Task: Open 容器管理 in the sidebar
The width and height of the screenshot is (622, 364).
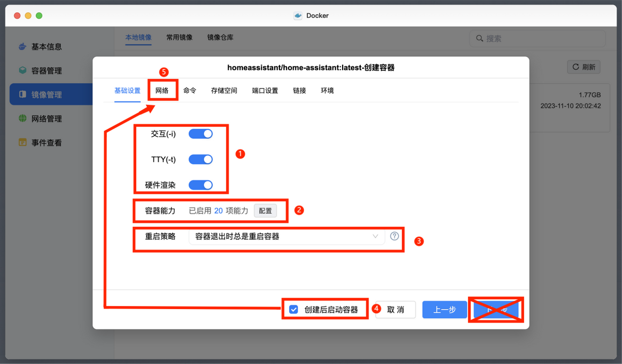Action: [40, 71]
